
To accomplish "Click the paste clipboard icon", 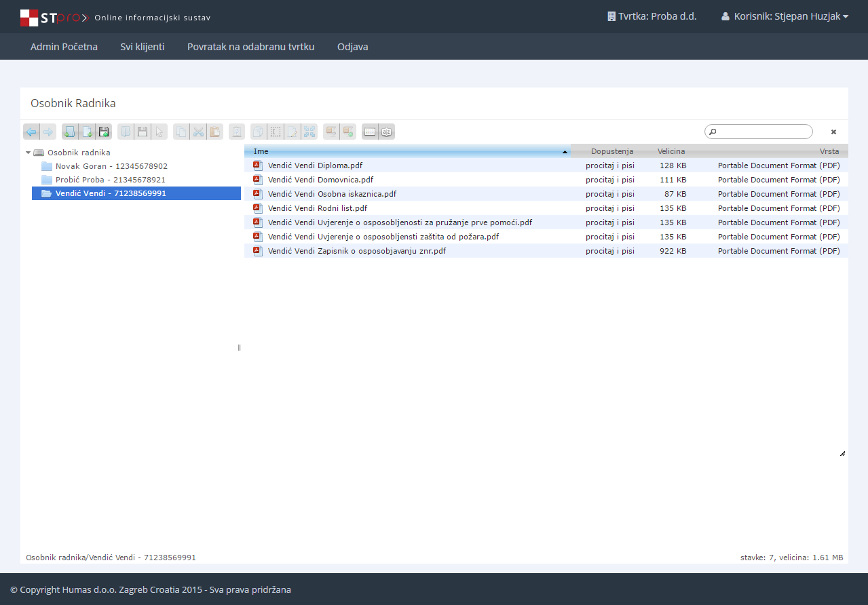I will tap(215, 132).
